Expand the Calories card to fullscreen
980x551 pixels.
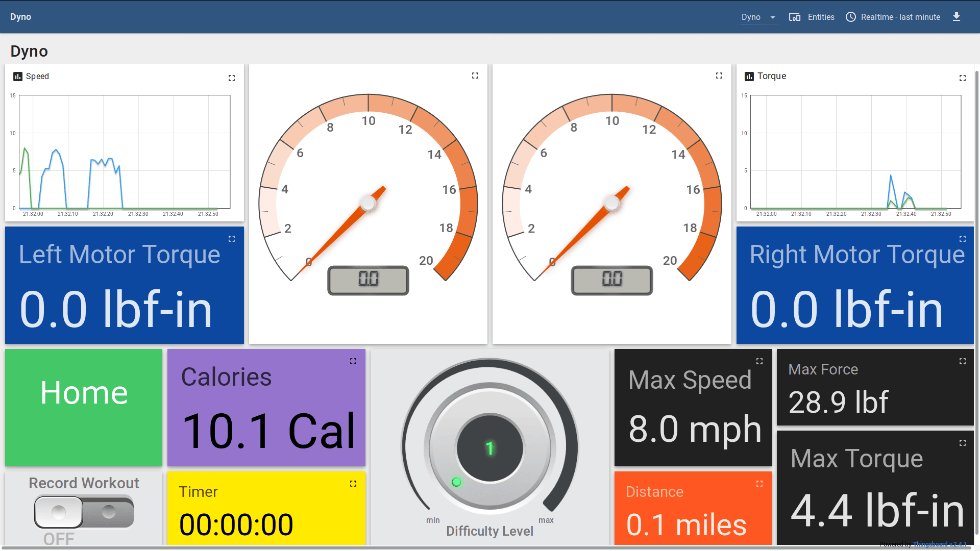[353, 361]
